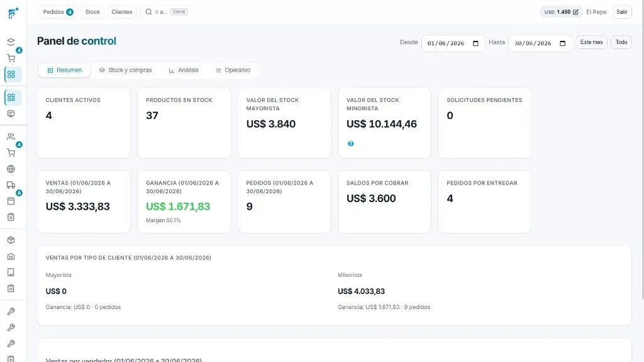Click the Clientes activos card label
The width and height of the screenshot is (644, 362).
click(73, 100)
